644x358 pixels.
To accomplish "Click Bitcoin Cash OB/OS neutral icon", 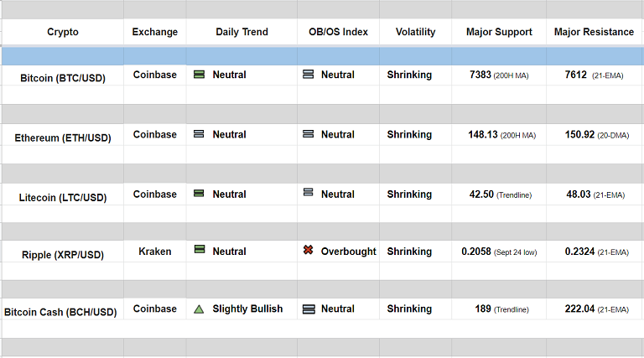I will [308, 309].
